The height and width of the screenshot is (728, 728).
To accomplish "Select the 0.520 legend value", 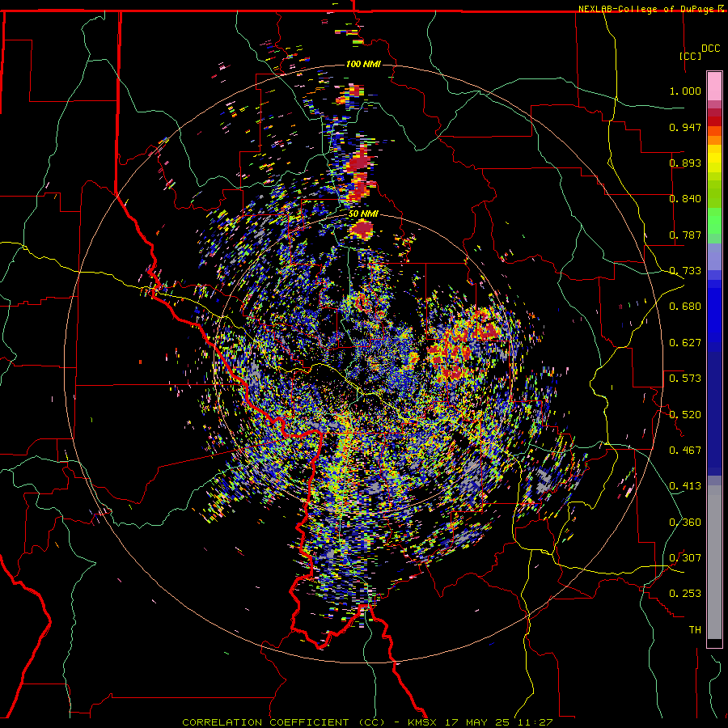I will pyautogui.click(x=685, y=415).
